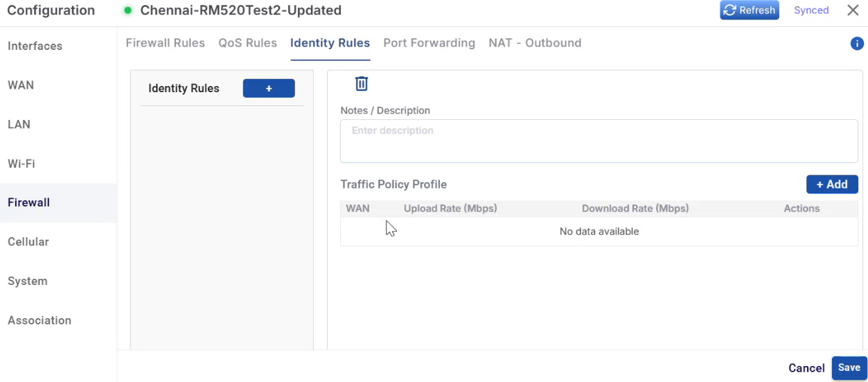868x382 pixels.
Task: Switch to the Firewall Rules tab
Action: [165, 43]
